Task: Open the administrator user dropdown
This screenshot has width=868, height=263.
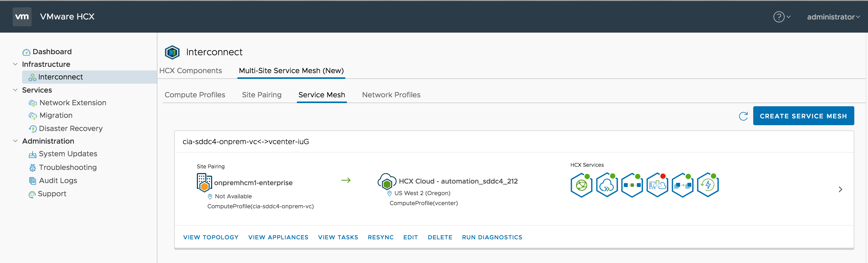Action: (833, 17)
